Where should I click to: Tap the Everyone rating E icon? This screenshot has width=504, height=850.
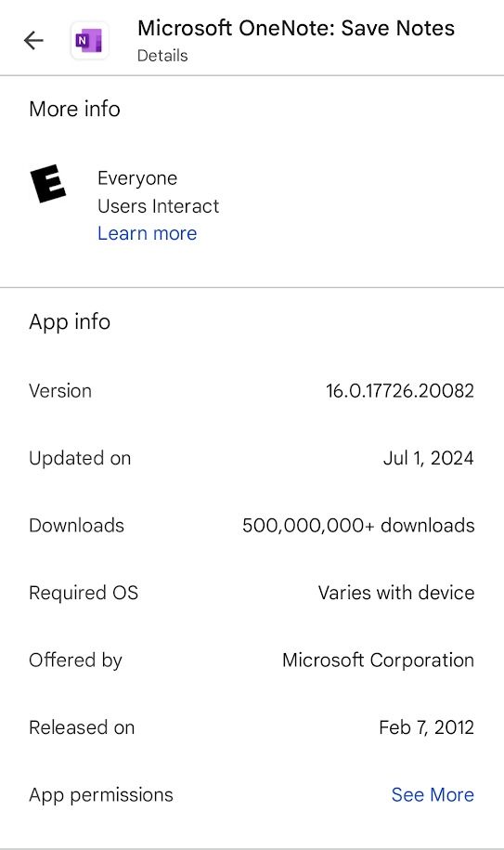point(47,184)
